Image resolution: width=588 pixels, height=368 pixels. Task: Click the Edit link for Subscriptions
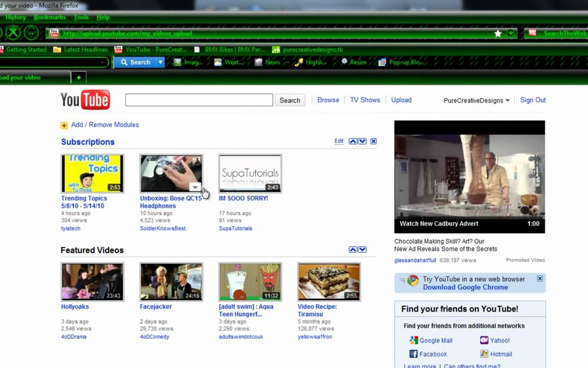[339, 141]
